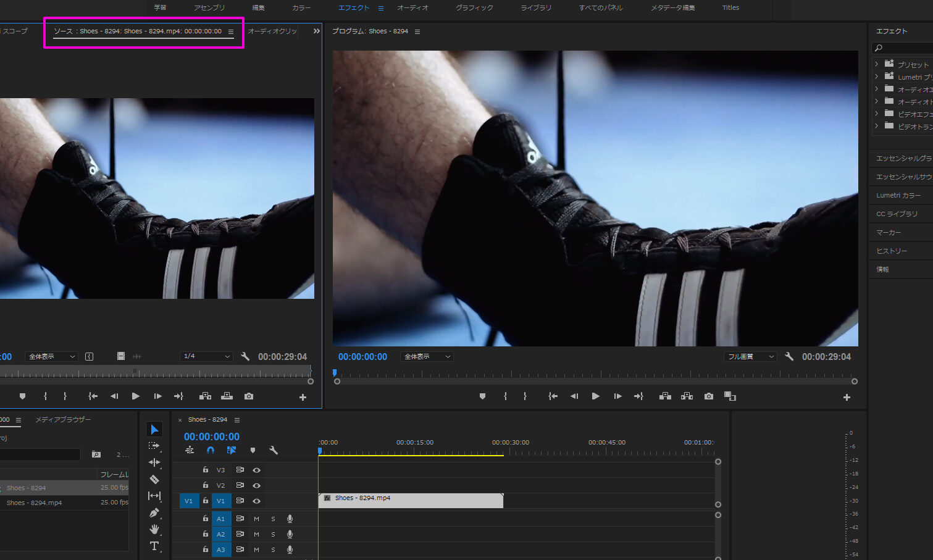Play the sequence in the Program monitor
Viewport: 933px width, 560px height.
point(596,396)
